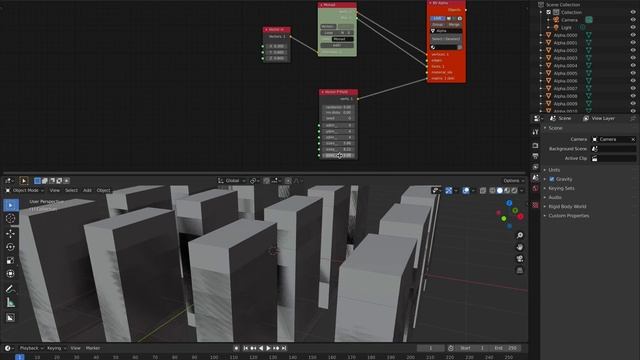Toggle camera view icon in viewport
The image size is (640, 360).
[x=520, y=259]
